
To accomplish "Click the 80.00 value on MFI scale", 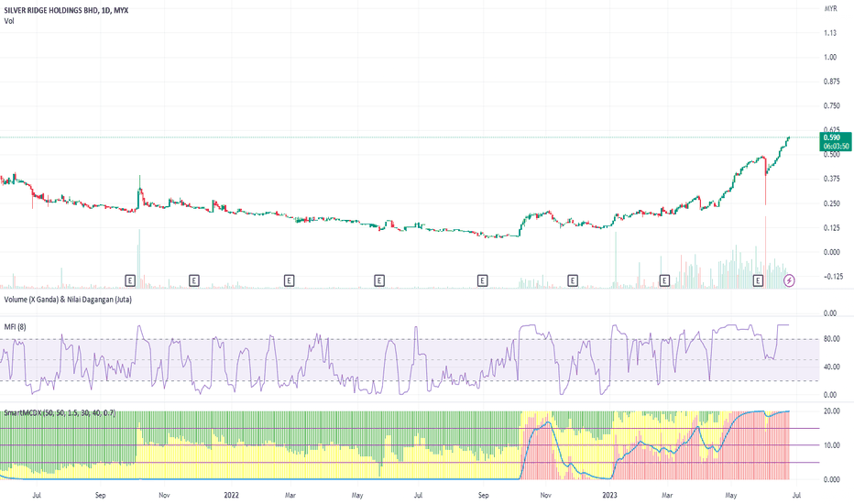I will 832,338.
